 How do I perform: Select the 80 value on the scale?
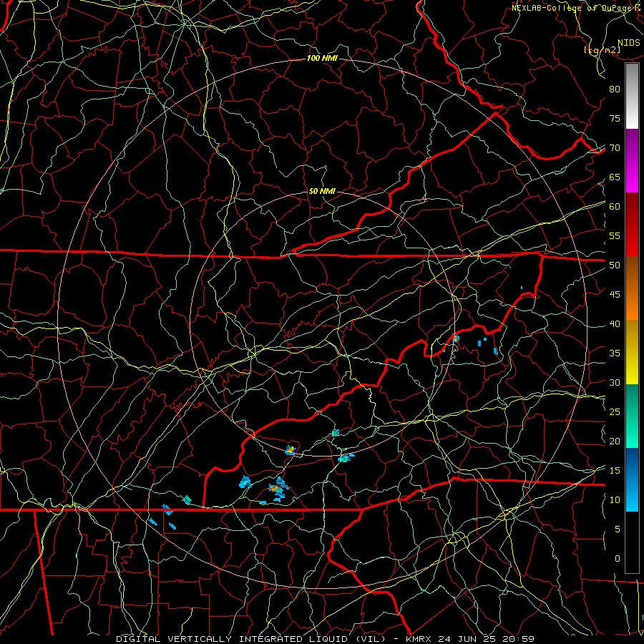tap(615, 89)
